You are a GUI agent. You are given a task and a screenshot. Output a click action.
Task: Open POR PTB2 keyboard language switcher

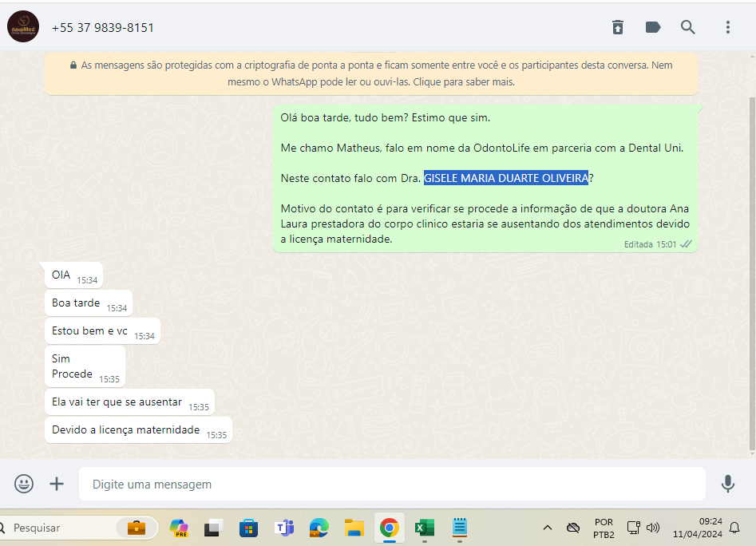[x=604, y=528]
